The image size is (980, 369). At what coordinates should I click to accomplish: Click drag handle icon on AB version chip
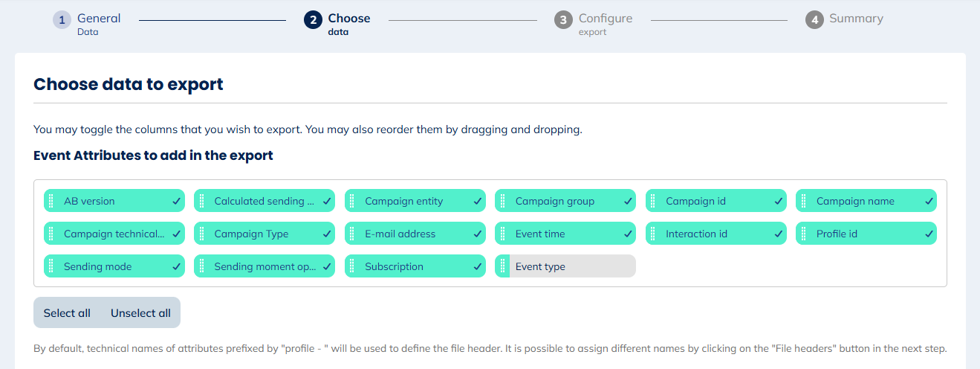[51, 201]
